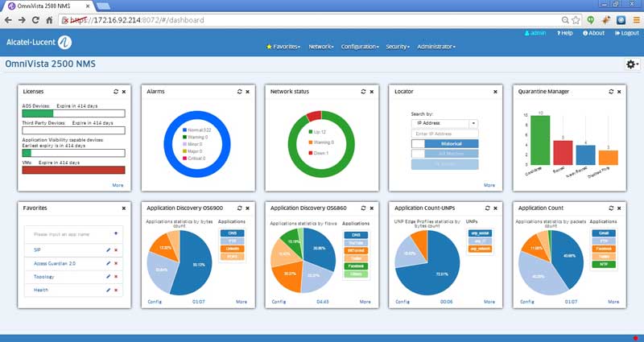
Task: Open Config in Application Discovery OS6900
Action: point(155,302)
